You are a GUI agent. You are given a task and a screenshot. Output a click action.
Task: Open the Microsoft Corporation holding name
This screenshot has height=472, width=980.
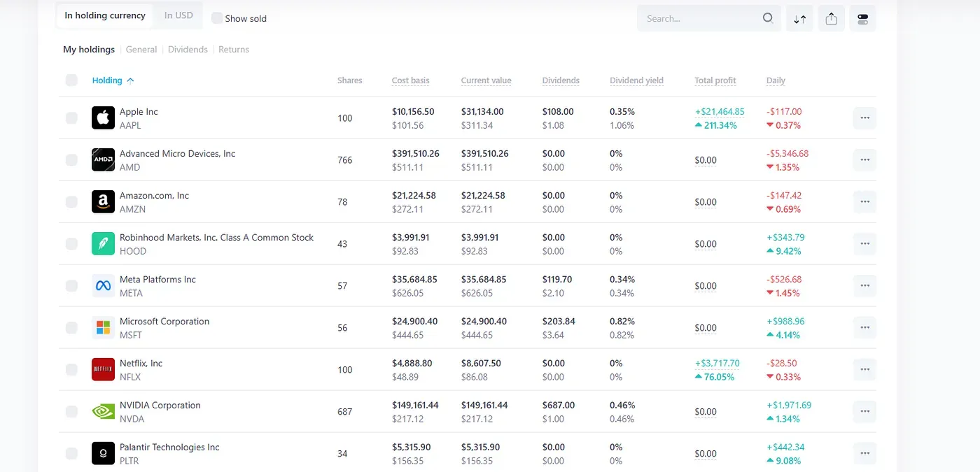[x=164, y=322]
